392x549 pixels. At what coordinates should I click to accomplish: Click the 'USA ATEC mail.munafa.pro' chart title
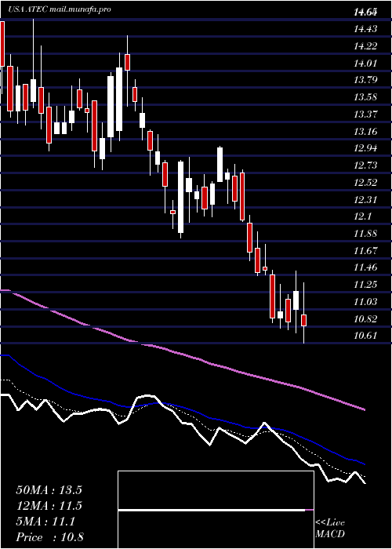[x=60, y=9]
